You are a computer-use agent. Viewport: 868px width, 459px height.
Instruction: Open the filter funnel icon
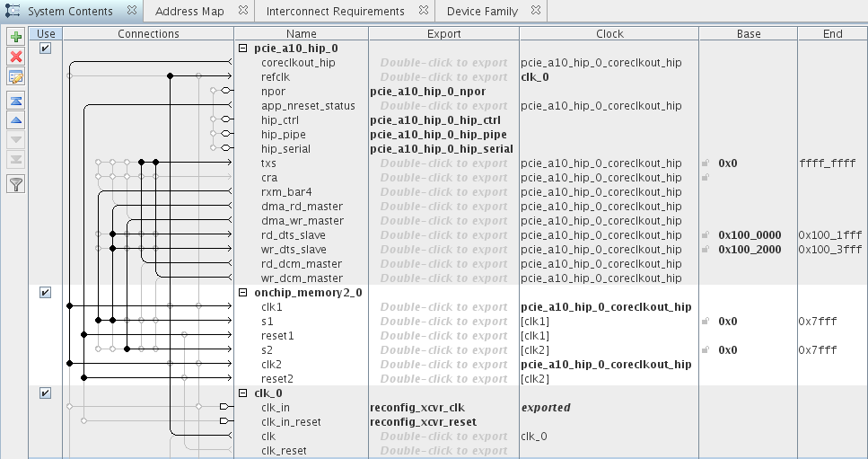15,183
